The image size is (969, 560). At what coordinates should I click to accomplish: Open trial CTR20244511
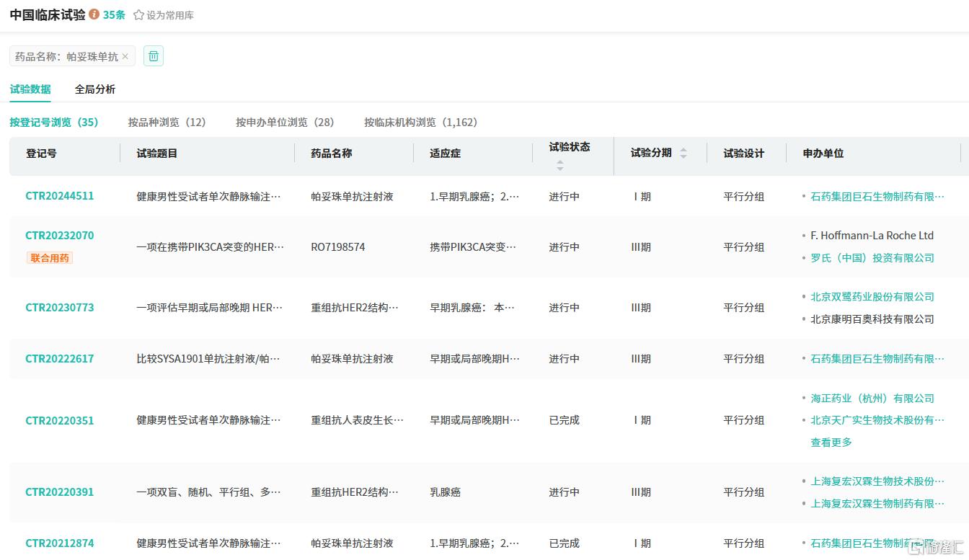click(60, 196)
